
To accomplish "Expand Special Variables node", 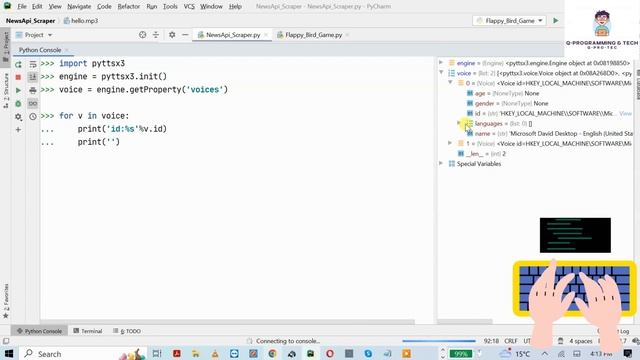I will pos(441,163).
